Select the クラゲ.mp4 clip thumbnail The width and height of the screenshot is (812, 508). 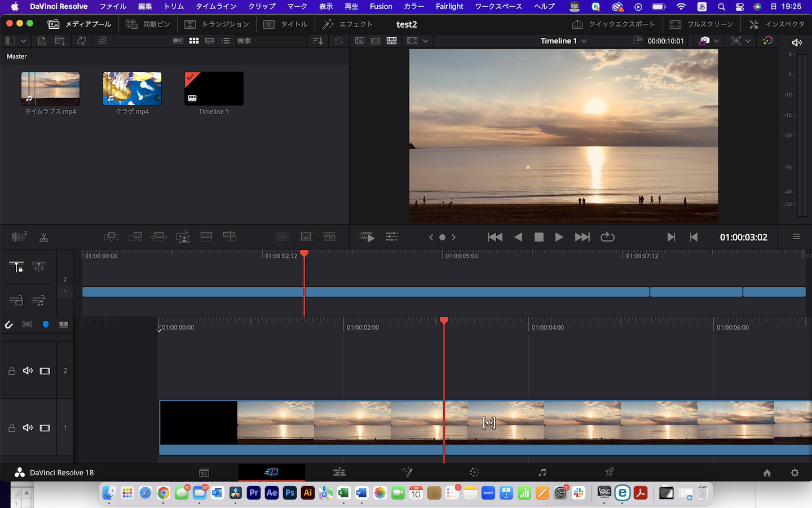pos(132,89)
